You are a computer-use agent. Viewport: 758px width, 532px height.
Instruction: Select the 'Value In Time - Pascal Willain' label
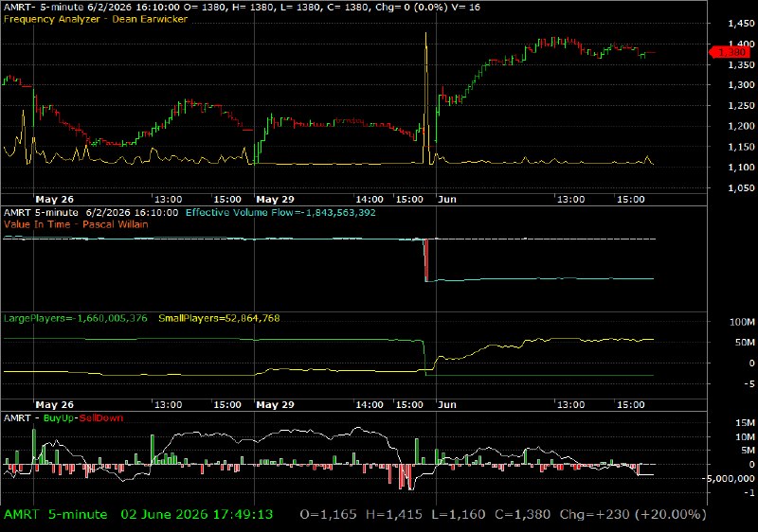[x=76, y=224]
